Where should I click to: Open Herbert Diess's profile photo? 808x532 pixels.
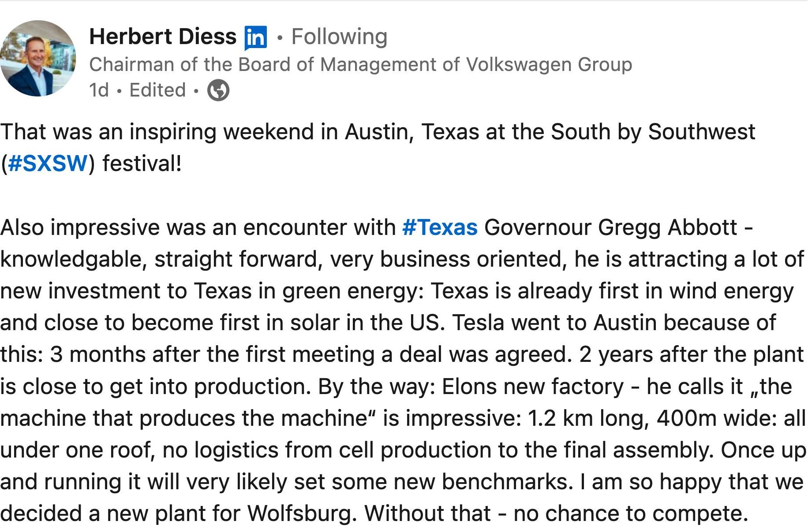[x=38, y=58]
